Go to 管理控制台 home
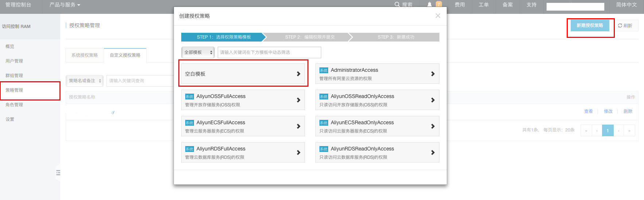Image resolution: width=644 pixels, height=200 pixels. [18, 5]
